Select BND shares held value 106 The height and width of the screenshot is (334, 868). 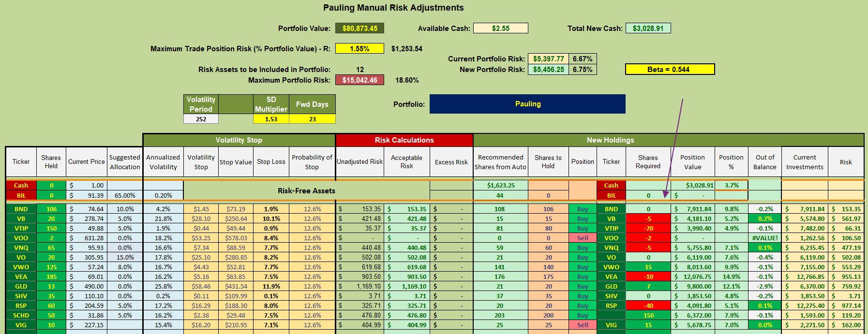point(51,209)
